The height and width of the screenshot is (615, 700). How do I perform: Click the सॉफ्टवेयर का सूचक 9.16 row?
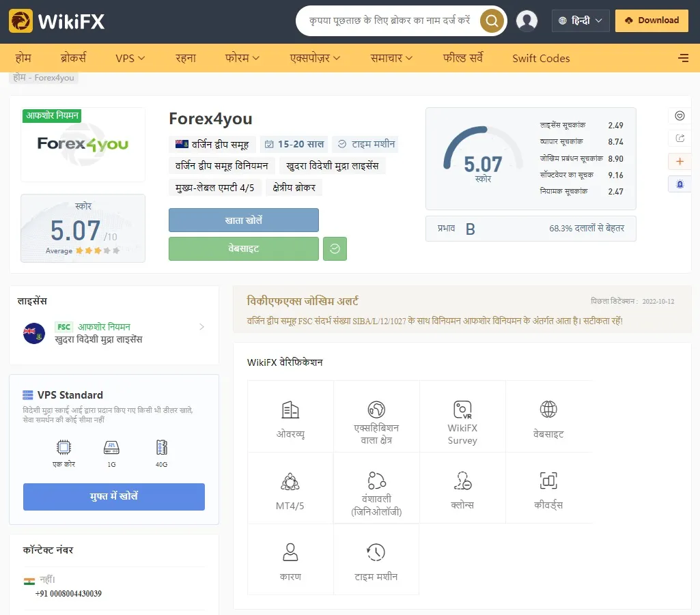(581, 175)
